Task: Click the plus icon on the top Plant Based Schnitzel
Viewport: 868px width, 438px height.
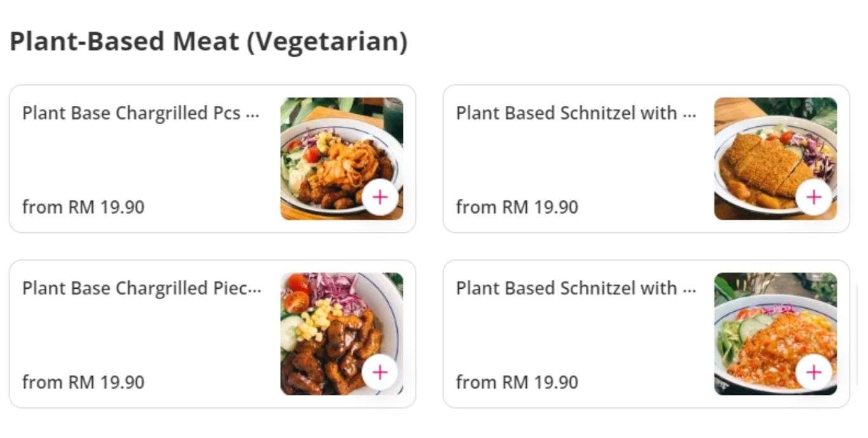Action: (813, 197)
